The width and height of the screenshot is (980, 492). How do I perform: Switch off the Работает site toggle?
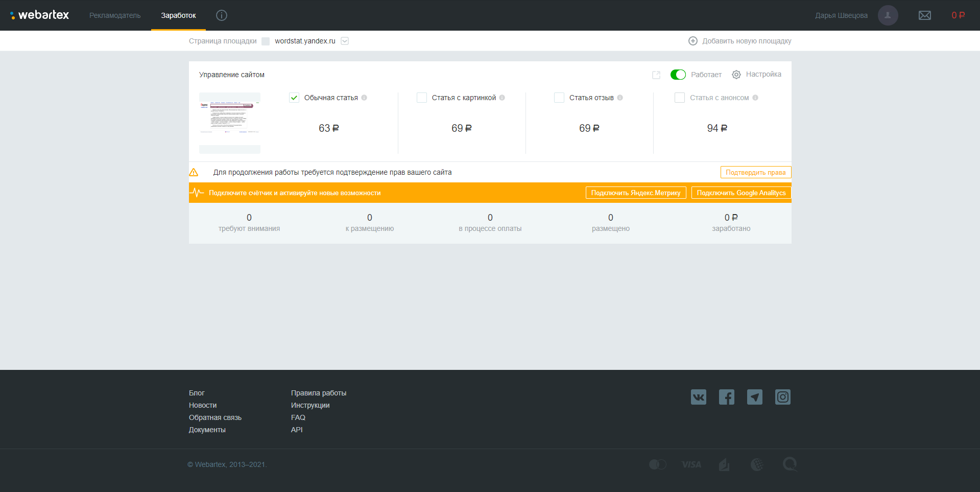[678, 75]
